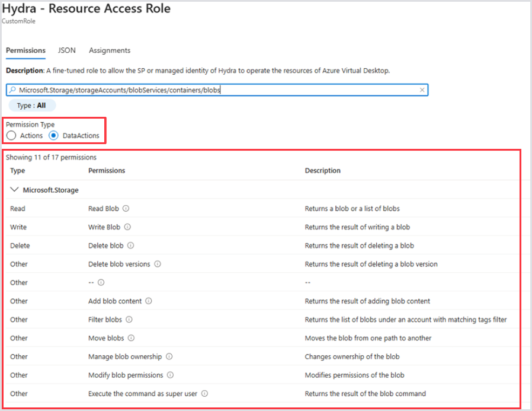Screen dimensions: 532x411
Task: Select the DataActions radio button
Action: (54, 136)
